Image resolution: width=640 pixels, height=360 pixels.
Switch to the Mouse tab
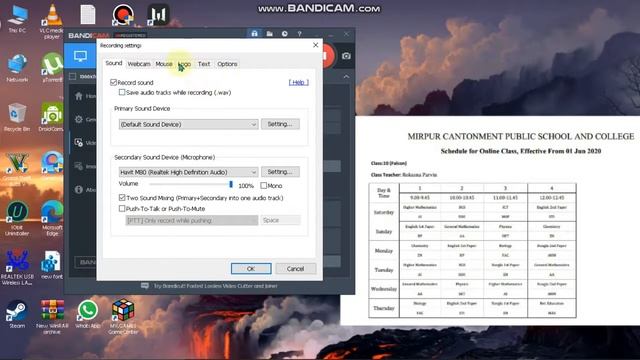click(x=164, y=64)
